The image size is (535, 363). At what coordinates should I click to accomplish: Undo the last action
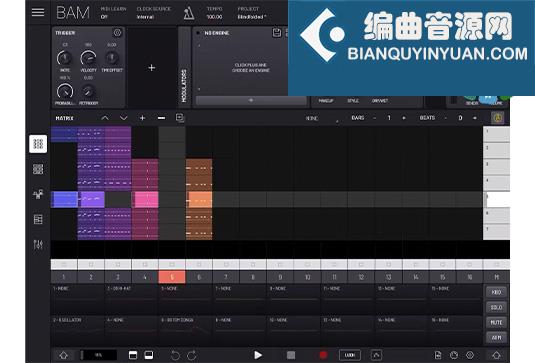[x=175, y=355]
